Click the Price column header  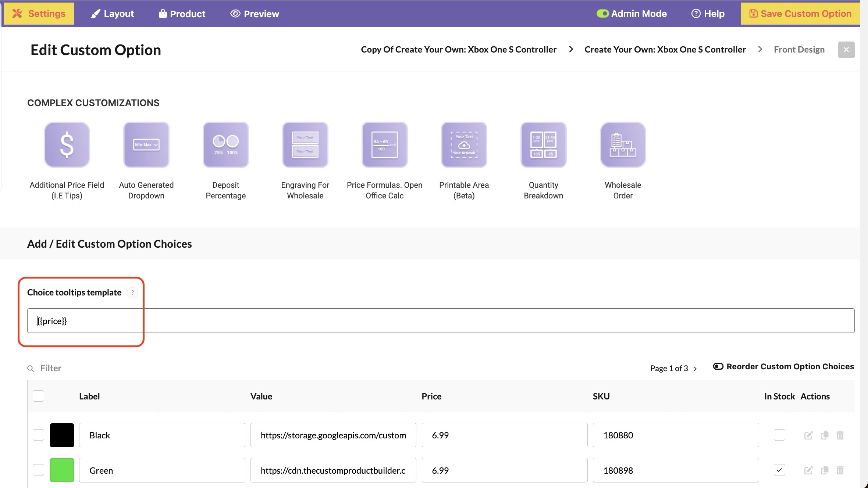tap(431, 396)
